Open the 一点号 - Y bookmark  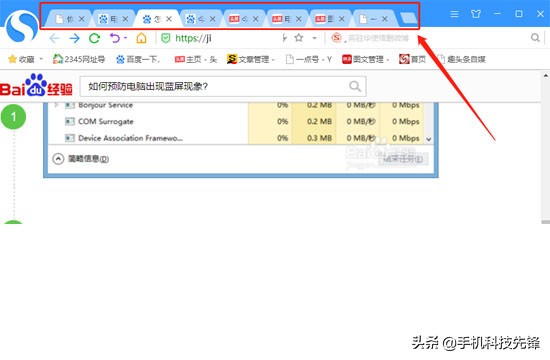click(309, 59)
